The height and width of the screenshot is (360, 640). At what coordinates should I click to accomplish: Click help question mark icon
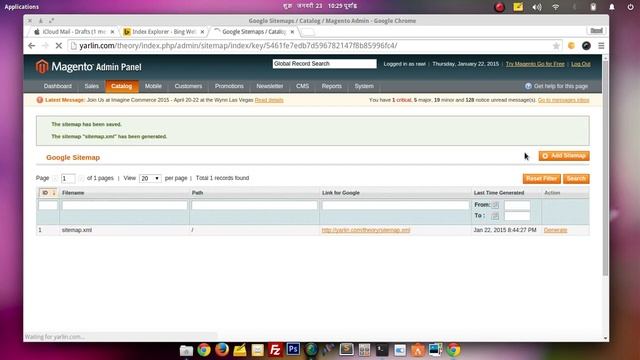(x=528, y=86)
